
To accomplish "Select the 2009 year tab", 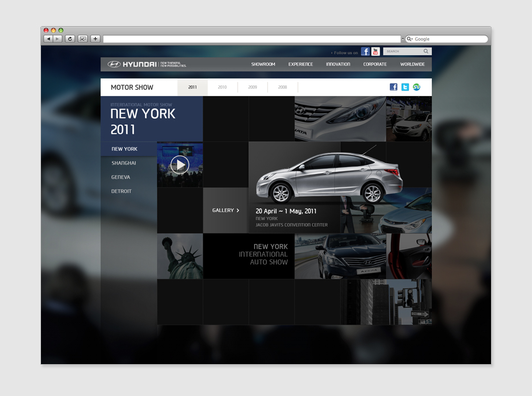I will pyautogui.click(x=253, y=87).
